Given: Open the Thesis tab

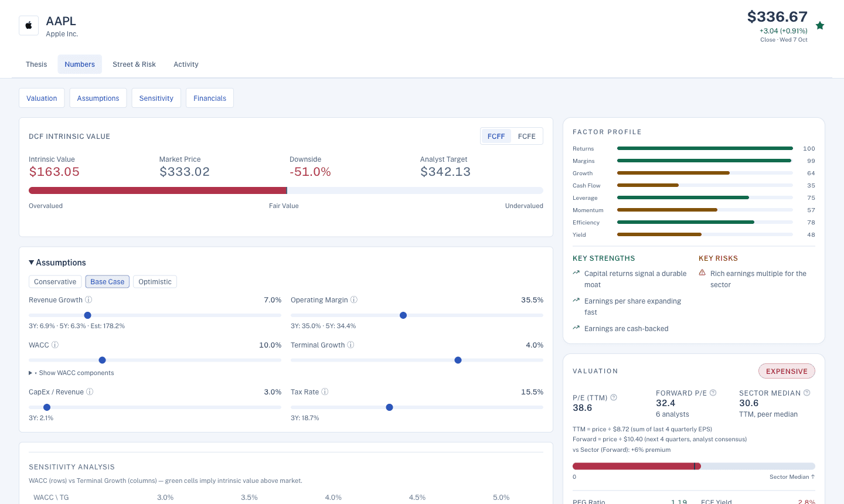Looking at the screenshot, I should coord(36,64).
